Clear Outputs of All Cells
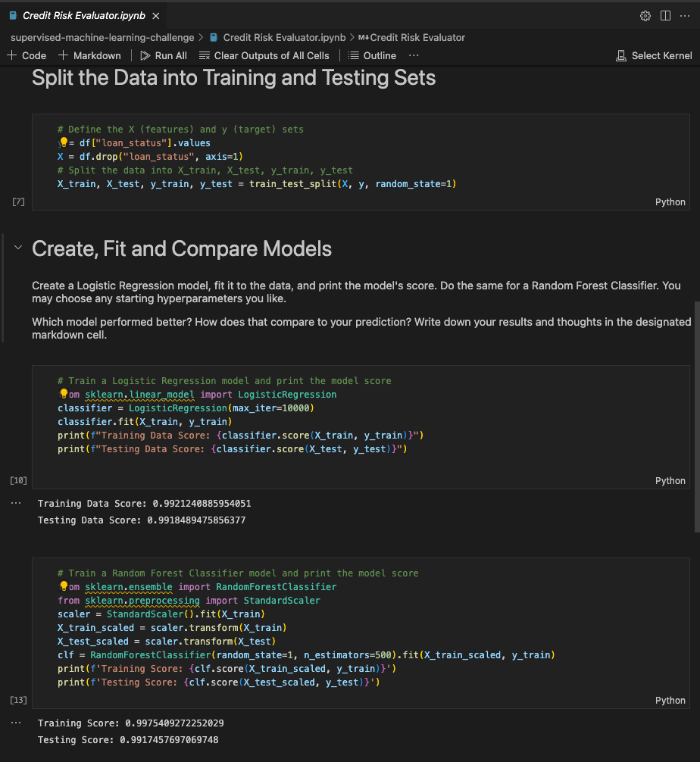The height and width of the screenshot is (762, 700). pyautogui.click(x=264, y=55)
